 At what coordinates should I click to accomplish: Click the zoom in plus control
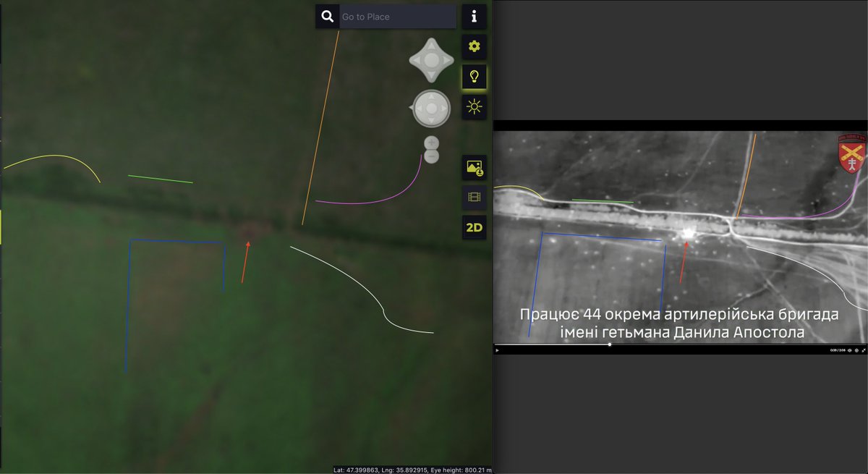pos(430,143)
